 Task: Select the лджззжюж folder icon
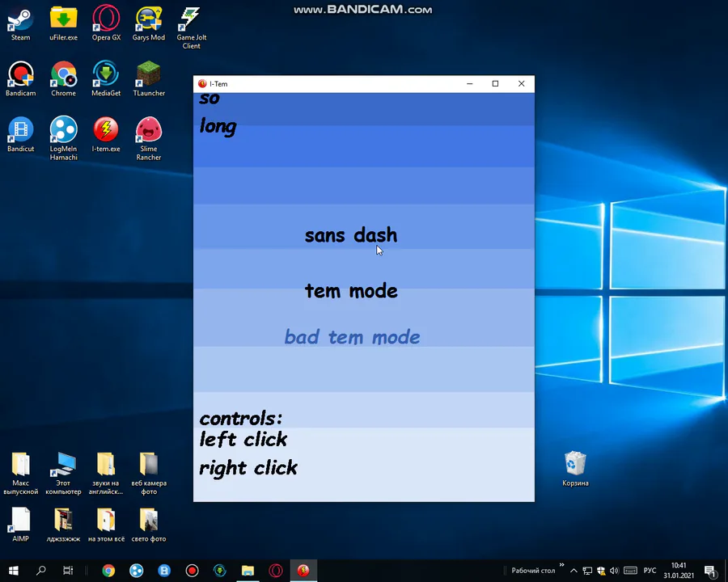(x=63, y=525)
